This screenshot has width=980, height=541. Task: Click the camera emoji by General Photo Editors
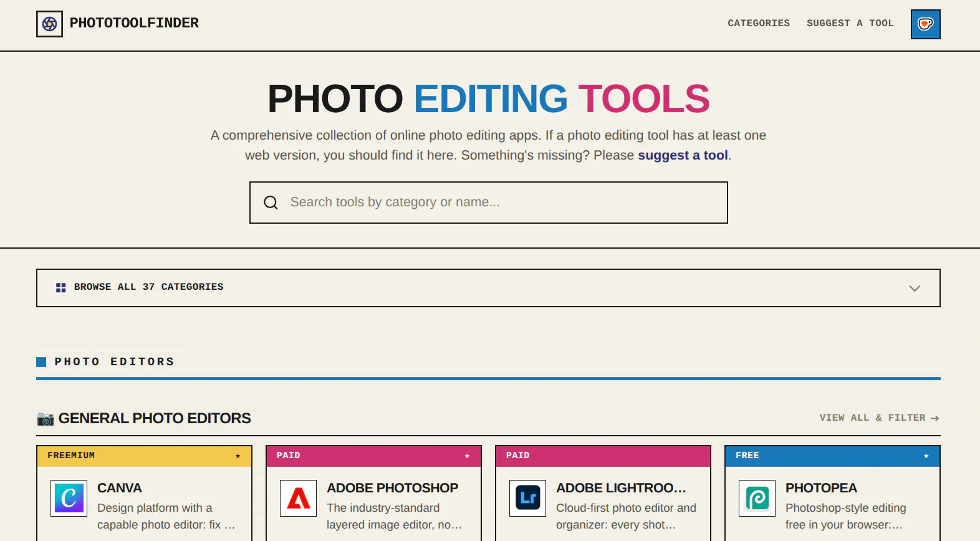[x=46, y=419]
